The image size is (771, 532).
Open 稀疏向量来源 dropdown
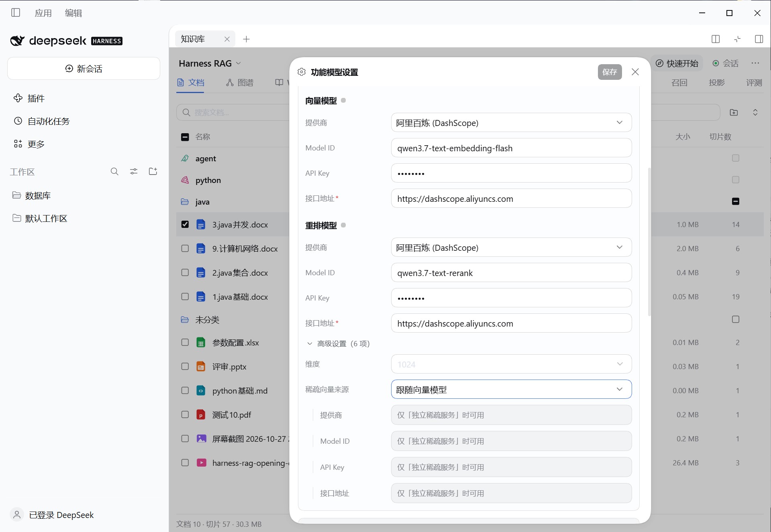(511, 390)
